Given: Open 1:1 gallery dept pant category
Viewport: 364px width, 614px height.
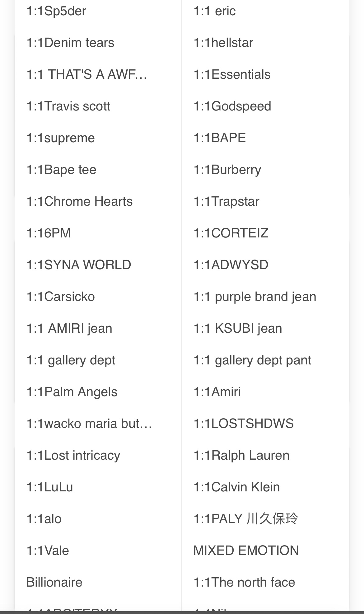Looking at the screenshot, I should coord(252,360).
